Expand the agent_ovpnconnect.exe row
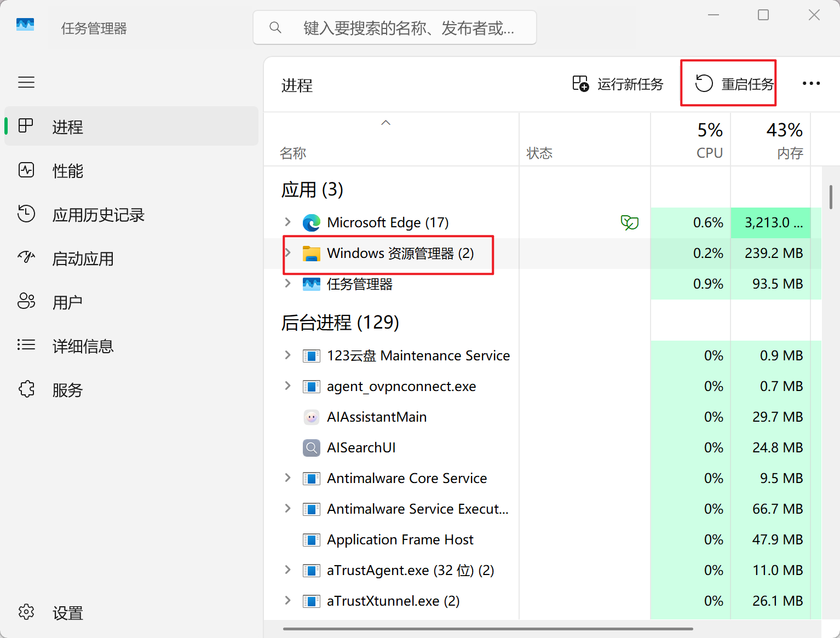The width and height of the screenshot is (840, 638). pyautogui.click(x=287, y=386)
